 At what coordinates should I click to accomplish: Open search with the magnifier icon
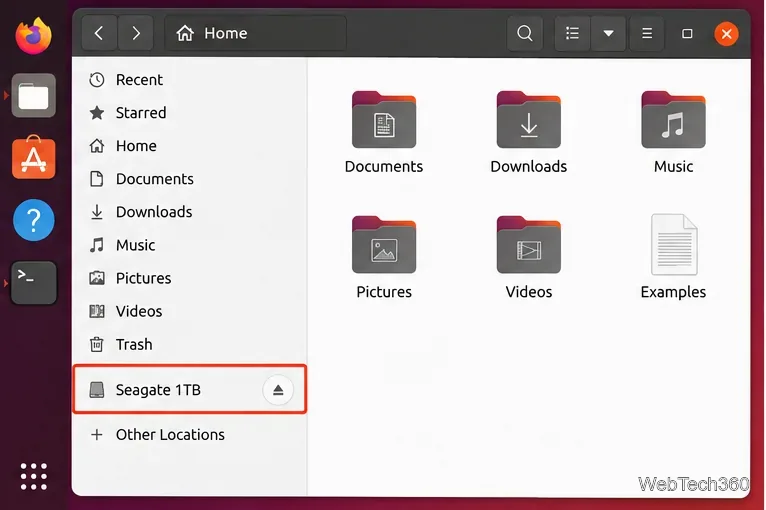525,33
